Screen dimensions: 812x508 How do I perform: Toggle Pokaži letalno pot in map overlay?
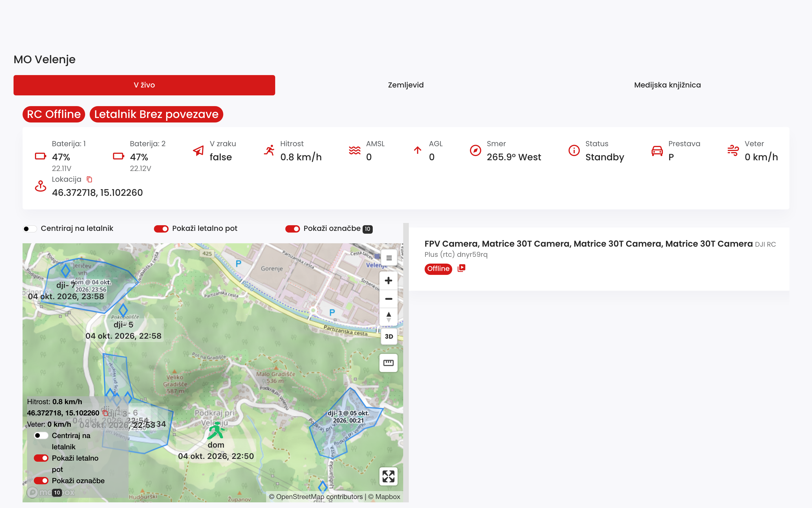(41, 458)
